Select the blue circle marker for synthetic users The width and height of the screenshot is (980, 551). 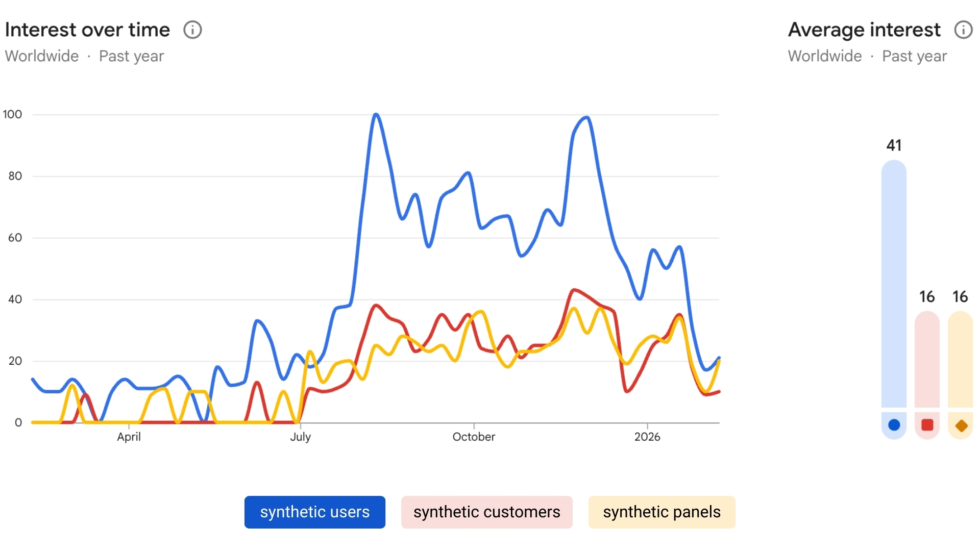893,425
